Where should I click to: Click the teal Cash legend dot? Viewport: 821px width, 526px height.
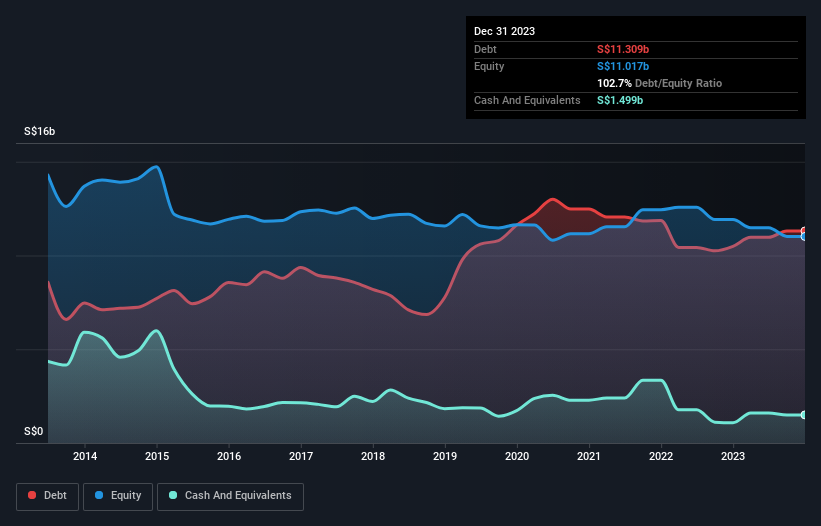pos(173,495)
